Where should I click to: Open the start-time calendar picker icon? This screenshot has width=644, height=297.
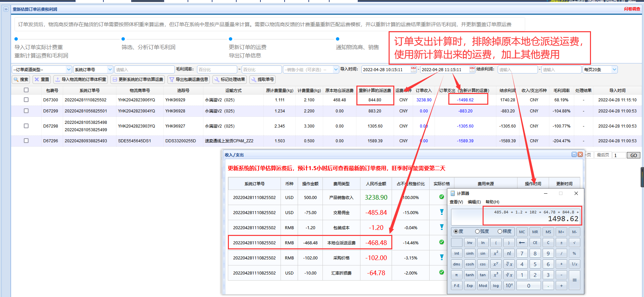click(413, 69)
